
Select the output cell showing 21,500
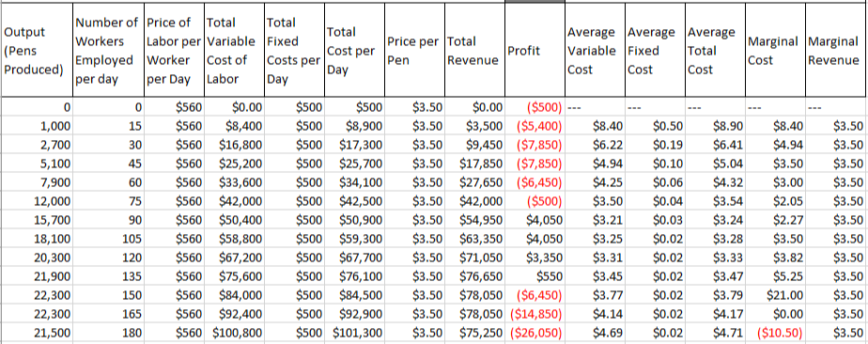pos(37,333)
